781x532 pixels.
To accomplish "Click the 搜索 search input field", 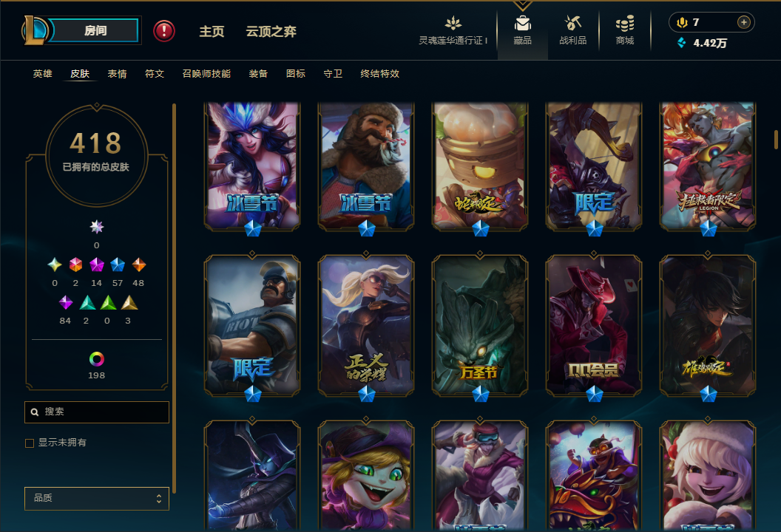I will tap(97, 412).
